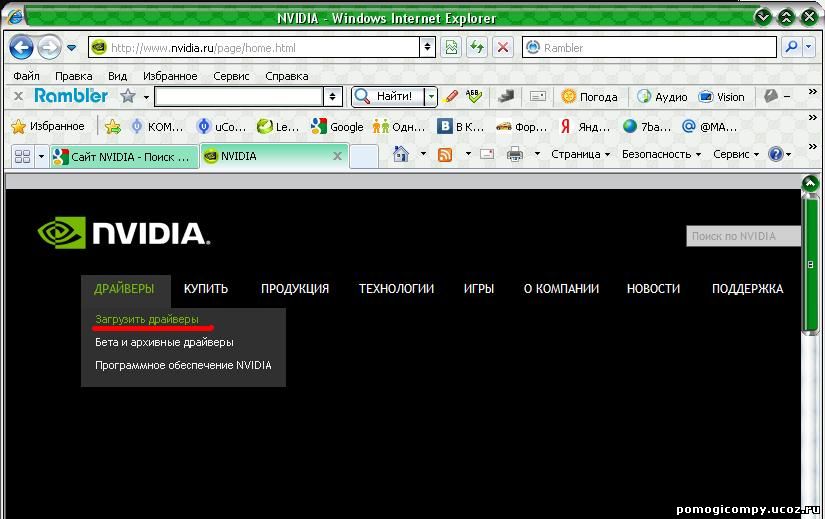Screen dimensions: 825x519
Task: Expand the Rambler toolbar input dropdown
Action: pyautogui.click(x=332, y=96)
